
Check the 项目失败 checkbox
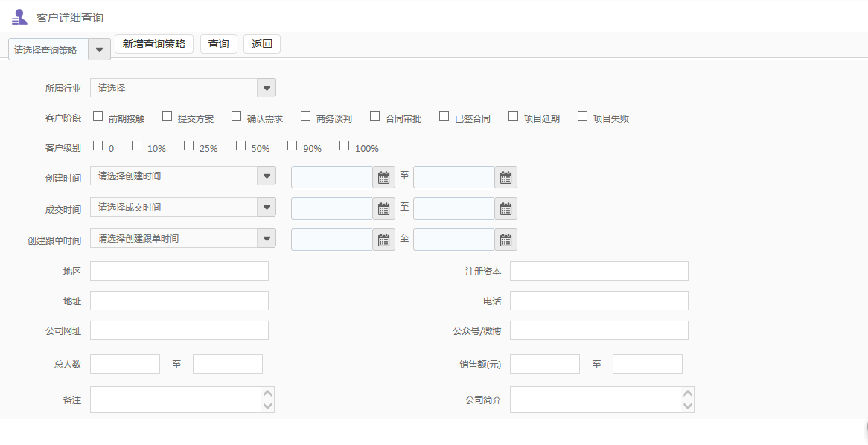[x=582, y=115]
